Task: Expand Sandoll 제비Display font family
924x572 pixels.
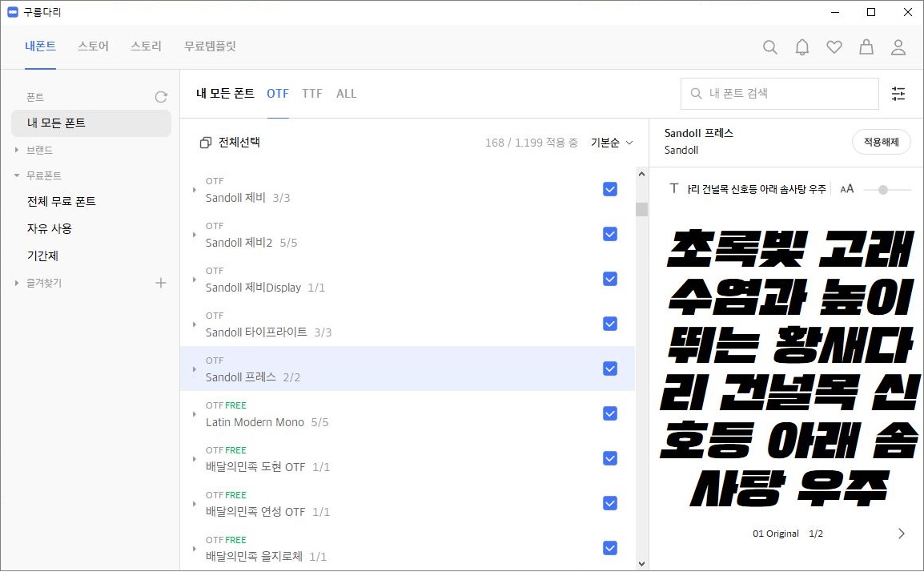Action: pos(194,280)
